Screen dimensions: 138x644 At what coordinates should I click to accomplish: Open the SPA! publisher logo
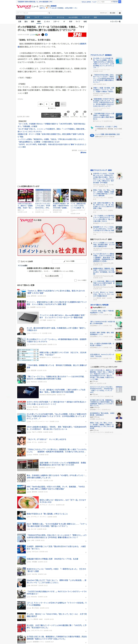pyautogui.click(x=77, y=35)
